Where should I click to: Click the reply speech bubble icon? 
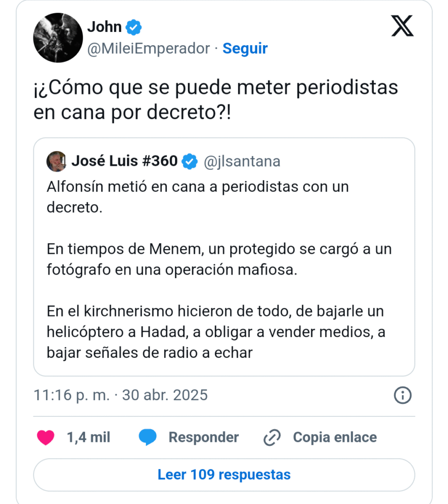(148, 437)
